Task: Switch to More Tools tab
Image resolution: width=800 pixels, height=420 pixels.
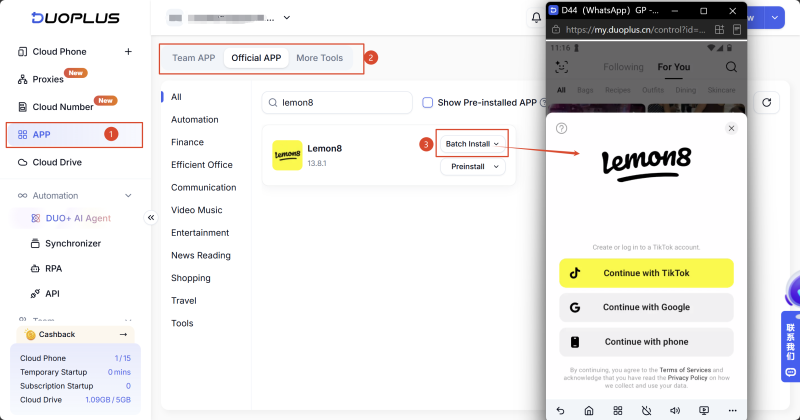Action: [x=319, y=58]
